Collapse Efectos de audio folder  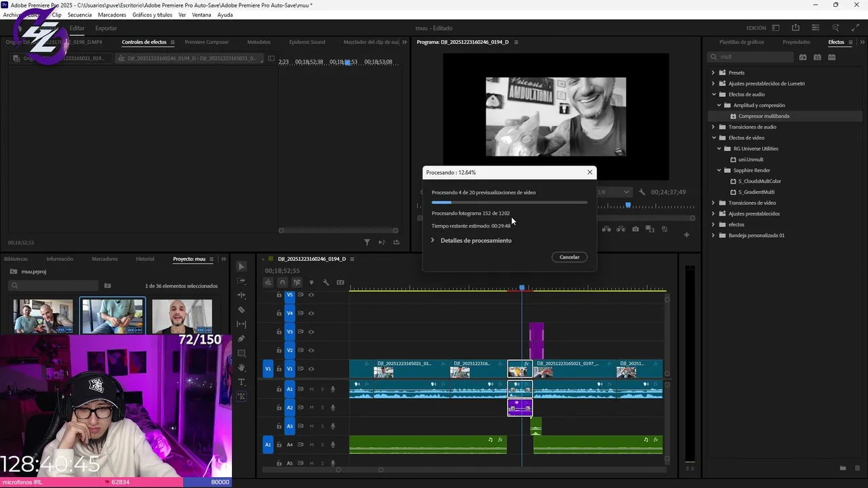click(713, 94)
